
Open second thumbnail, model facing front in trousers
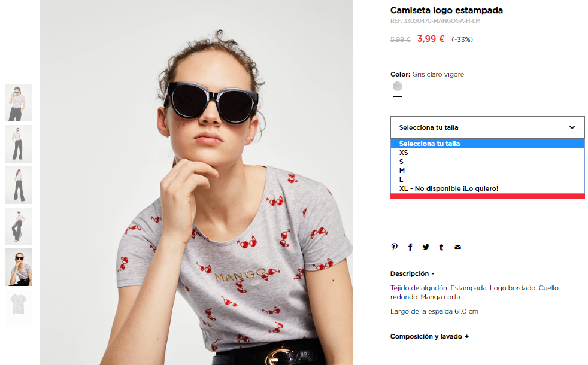(x=18, y=144)
